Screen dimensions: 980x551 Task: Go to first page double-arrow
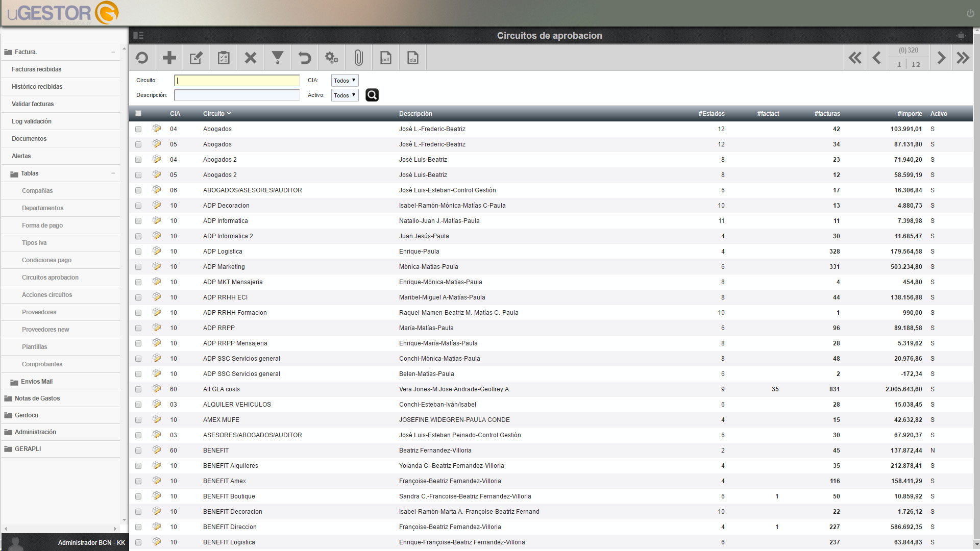[x=855, y=58]
